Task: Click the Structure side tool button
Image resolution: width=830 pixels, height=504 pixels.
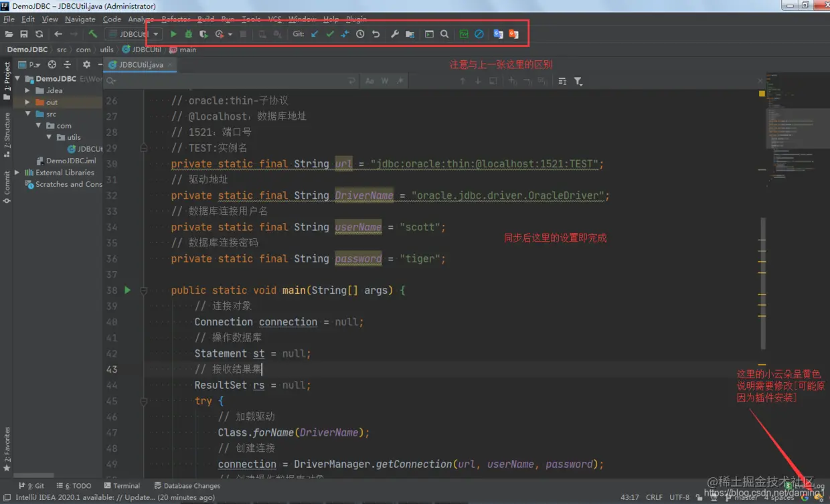Action: point(7,135)
